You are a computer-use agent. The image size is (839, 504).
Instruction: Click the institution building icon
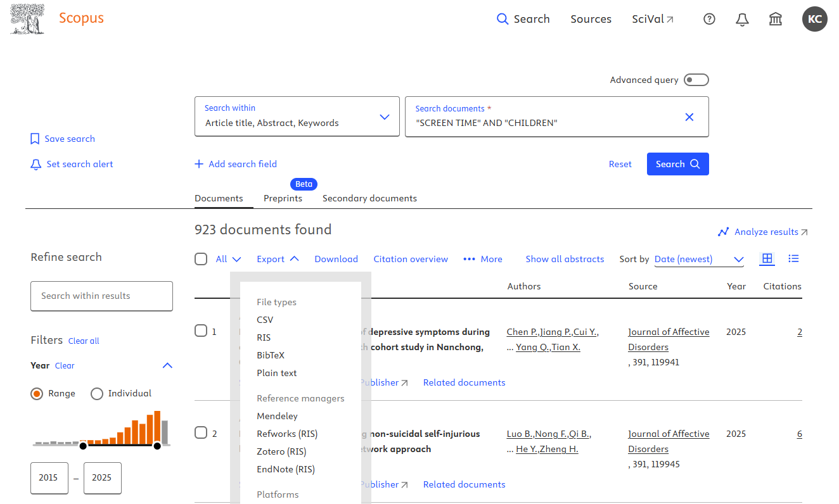[x=776, y=19]
